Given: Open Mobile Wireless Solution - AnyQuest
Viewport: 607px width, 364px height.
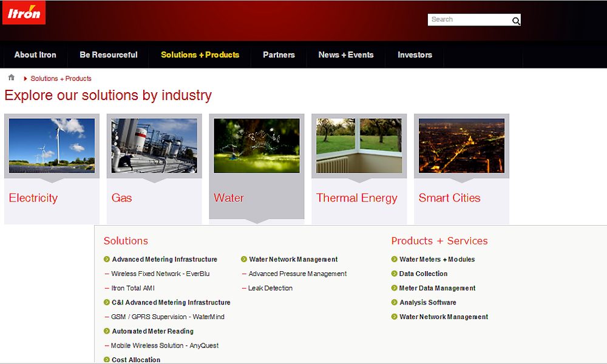Looking at the screenshot, I should [x=164, y=345].
